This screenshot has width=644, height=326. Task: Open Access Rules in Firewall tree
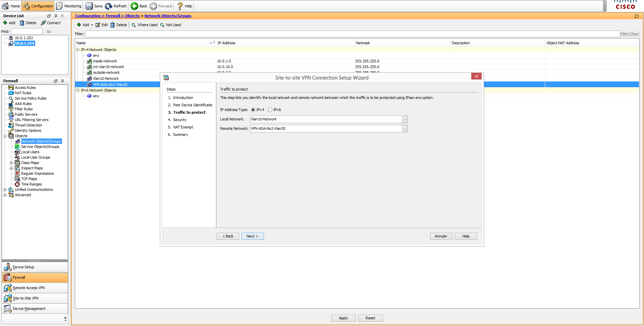click(x=25, y=88)
